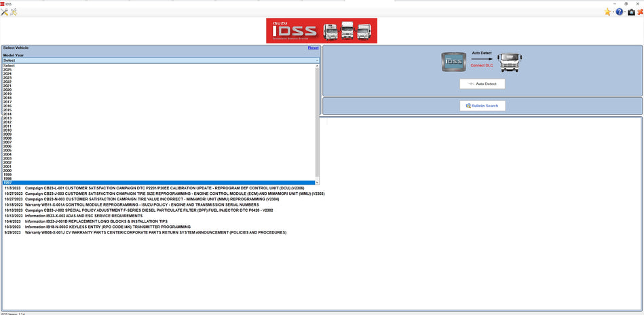Open the favorites star icon

tap(607, 12)
